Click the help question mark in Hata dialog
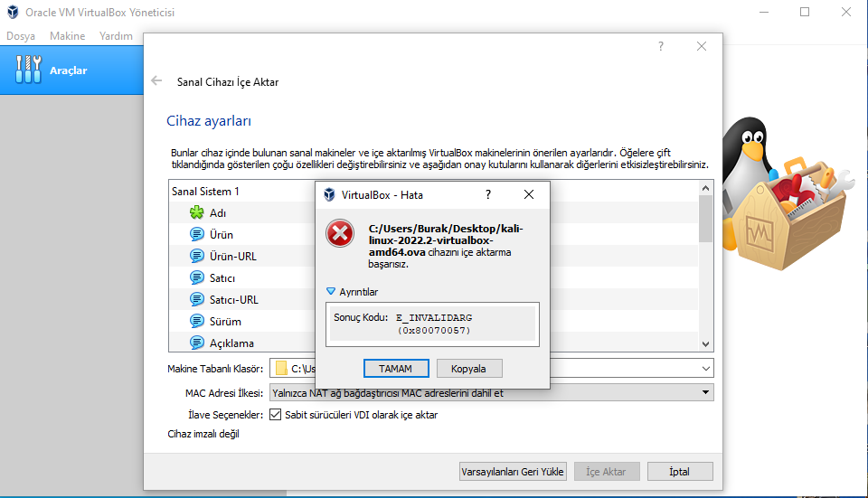 pyautogui.click(x=487, y=195)
